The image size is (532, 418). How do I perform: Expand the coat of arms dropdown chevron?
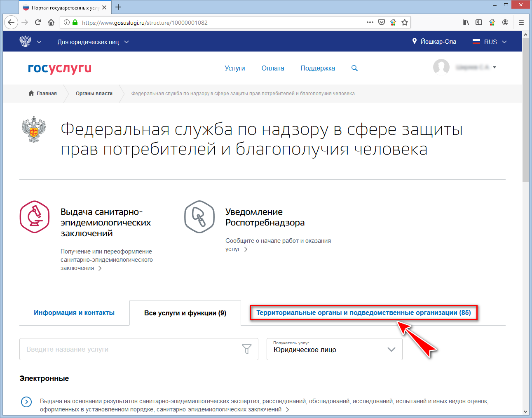coord(39,42)
